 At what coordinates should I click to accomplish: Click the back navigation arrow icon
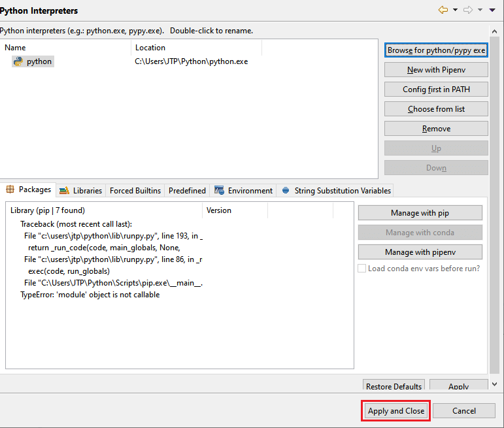coord(443,10)
